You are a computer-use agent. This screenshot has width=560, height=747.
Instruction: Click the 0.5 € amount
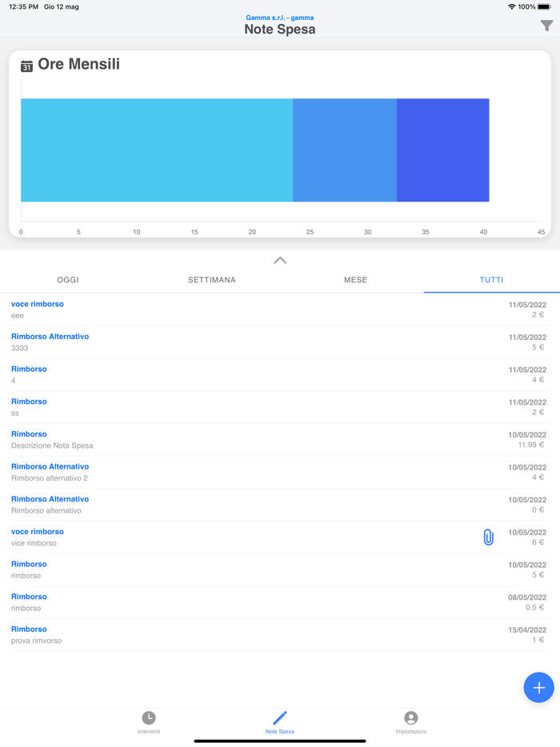coord(534,607)
